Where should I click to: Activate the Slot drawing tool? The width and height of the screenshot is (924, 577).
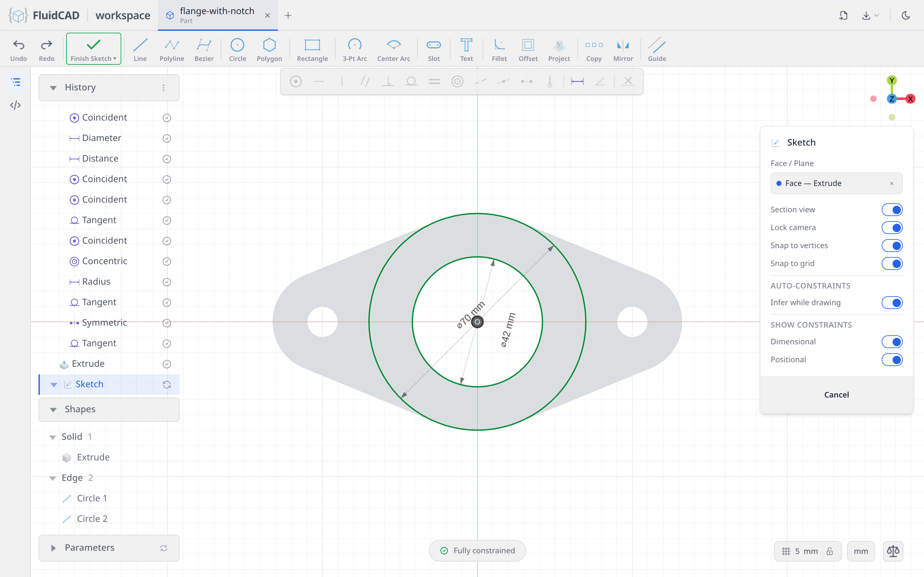click(x=434, y=50)
